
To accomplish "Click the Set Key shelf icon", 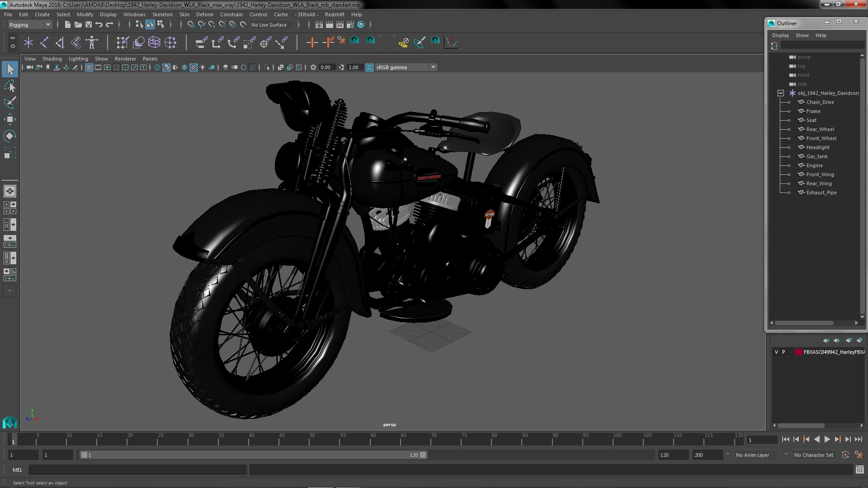I will tap(312, 42).
